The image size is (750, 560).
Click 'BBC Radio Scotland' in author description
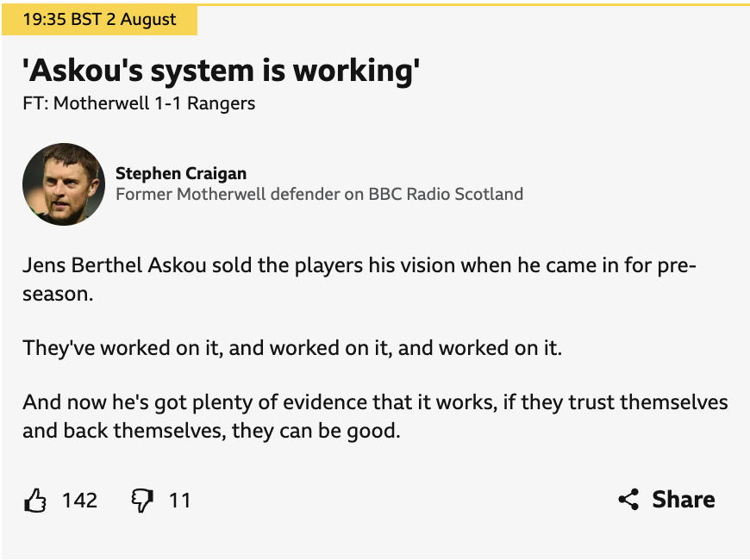click(x=446, y=194)
